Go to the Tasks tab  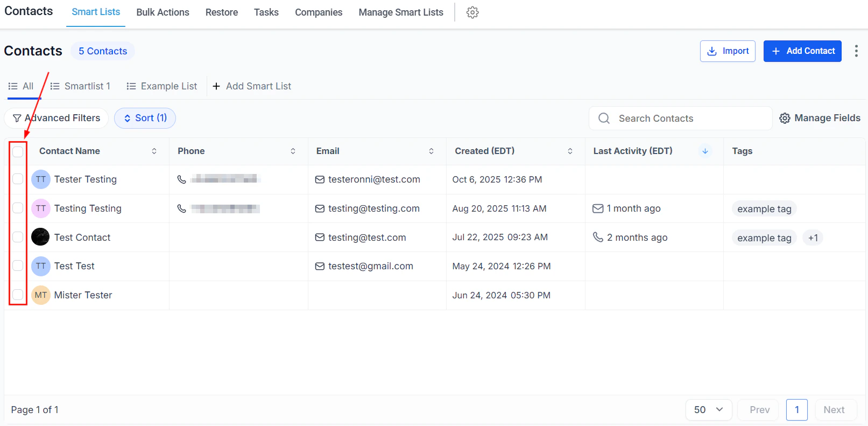(266, 12)
